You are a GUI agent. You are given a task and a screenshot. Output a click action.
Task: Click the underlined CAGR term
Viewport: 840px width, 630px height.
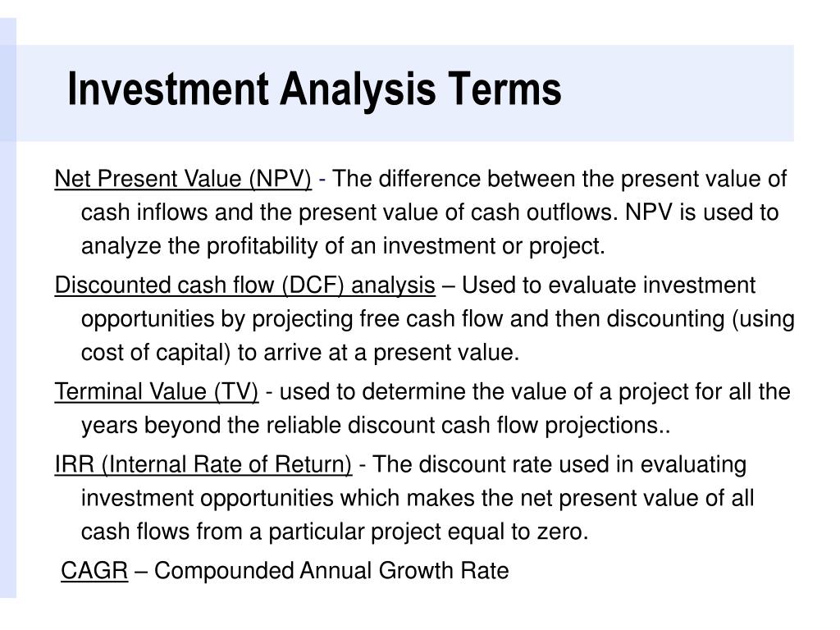(94, 571)
